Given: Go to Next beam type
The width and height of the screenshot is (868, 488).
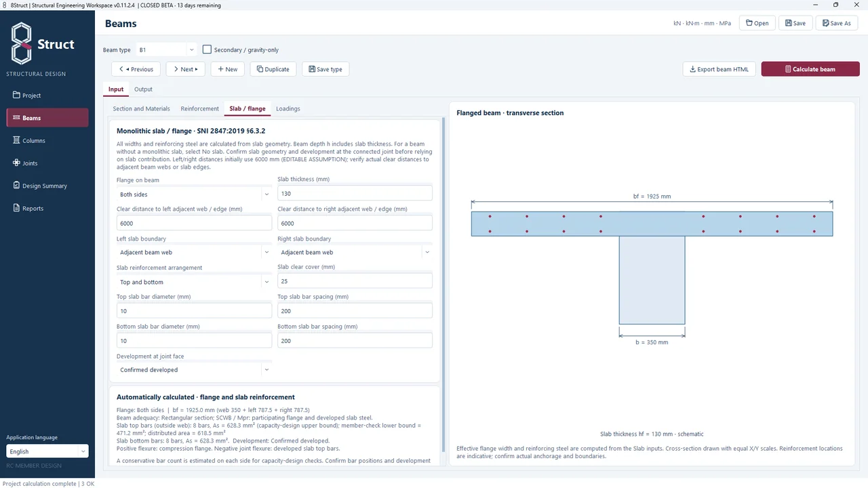Looking at the screenshot, I should click(x=186, y=69).
